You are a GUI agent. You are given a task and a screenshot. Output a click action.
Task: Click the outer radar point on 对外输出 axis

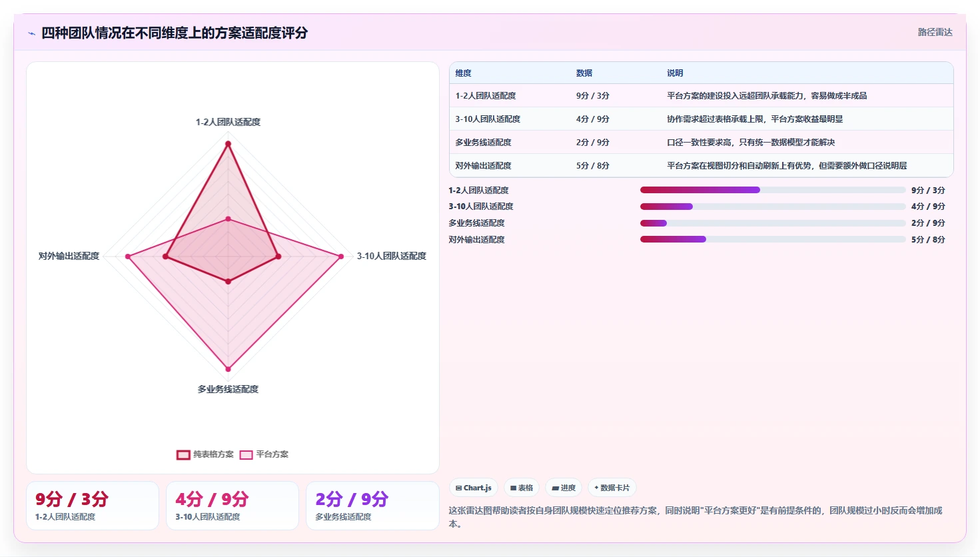tap(128, 257)
